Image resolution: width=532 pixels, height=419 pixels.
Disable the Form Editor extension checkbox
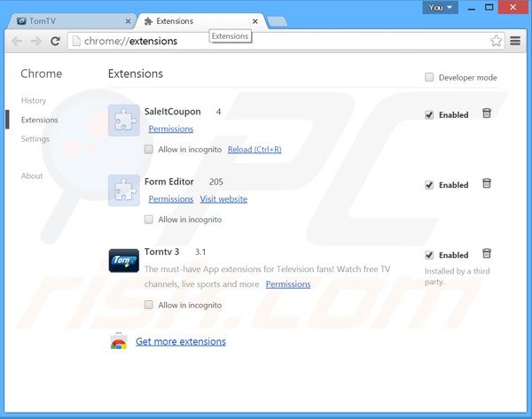(x=430, y=184)
